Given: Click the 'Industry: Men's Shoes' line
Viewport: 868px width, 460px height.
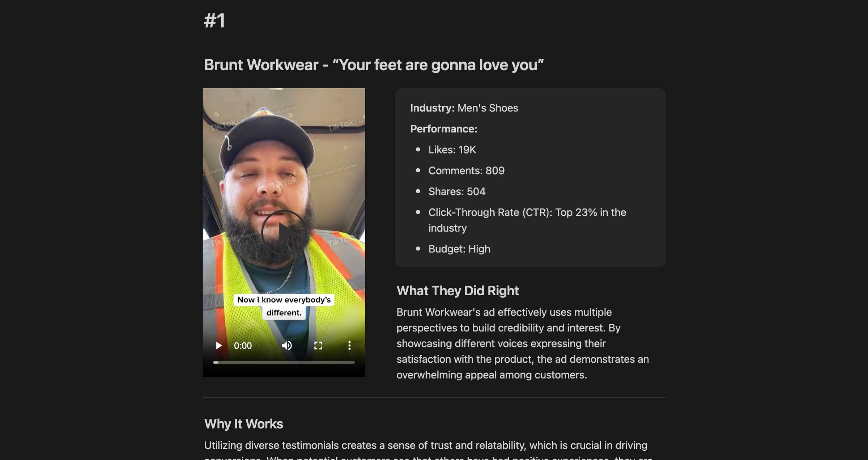Looking at the screenshot, I should 464,108.
